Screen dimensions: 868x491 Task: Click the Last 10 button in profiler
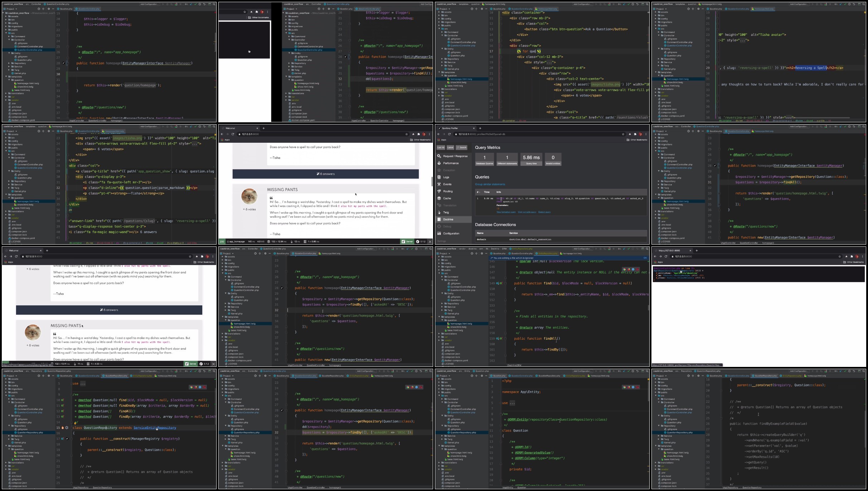(441, 147)
